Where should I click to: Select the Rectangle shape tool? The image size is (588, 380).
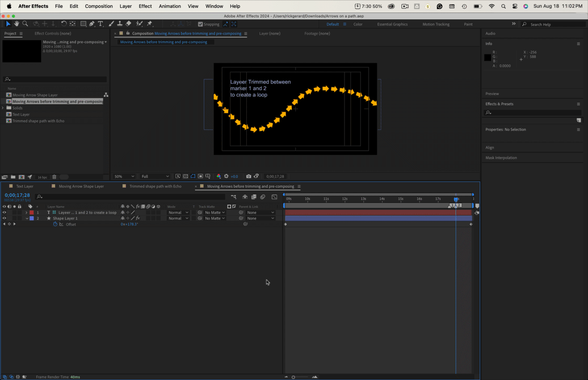pyautogui.click(x=83, y=24)
